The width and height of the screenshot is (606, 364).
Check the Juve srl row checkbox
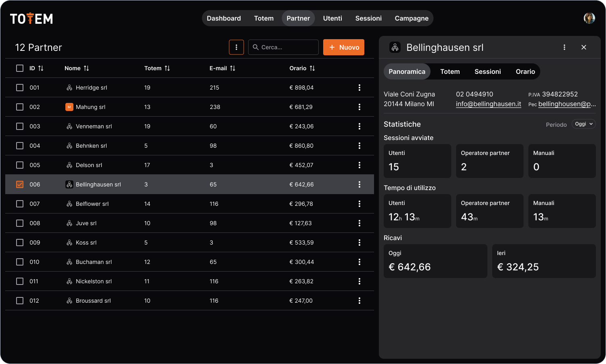(20, 223)
